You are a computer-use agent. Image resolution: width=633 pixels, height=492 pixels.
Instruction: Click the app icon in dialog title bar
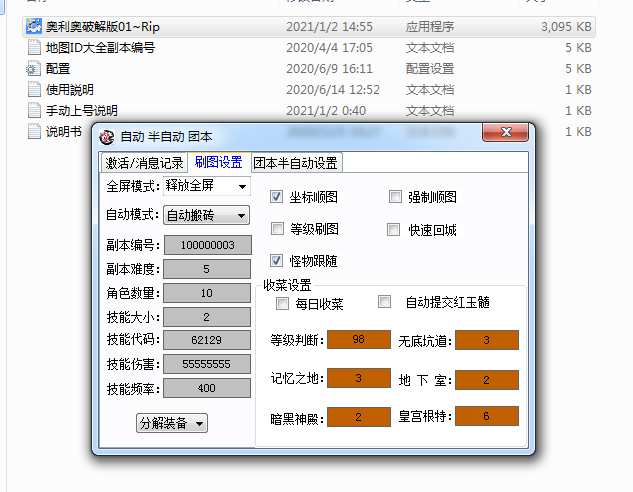coord(107,137)
